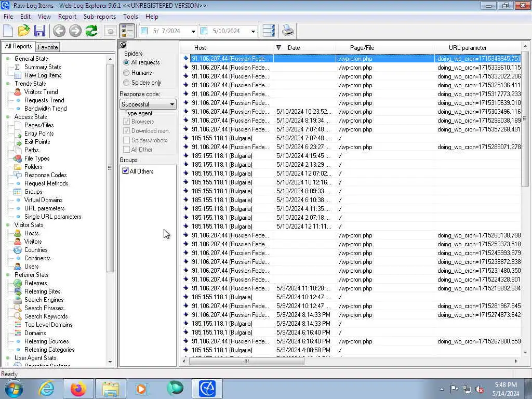Refresh the report with green arrows icon
This screenshot has height=399, width=532.
tap(91, 31)
